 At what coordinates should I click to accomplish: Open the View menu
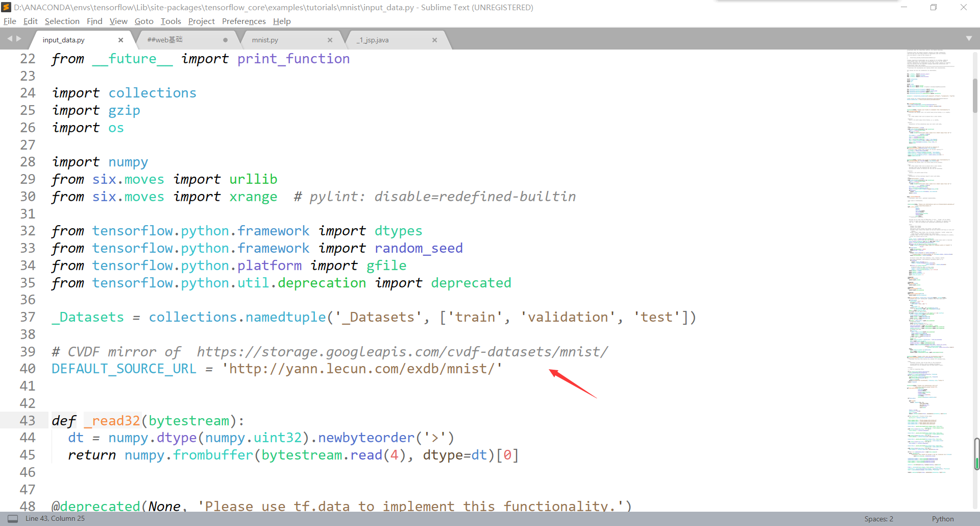[118, 21]
